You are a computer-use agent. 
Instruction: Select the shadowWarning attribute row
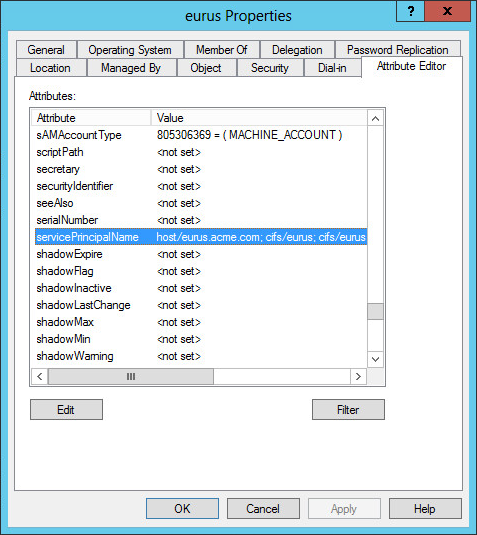201,356
